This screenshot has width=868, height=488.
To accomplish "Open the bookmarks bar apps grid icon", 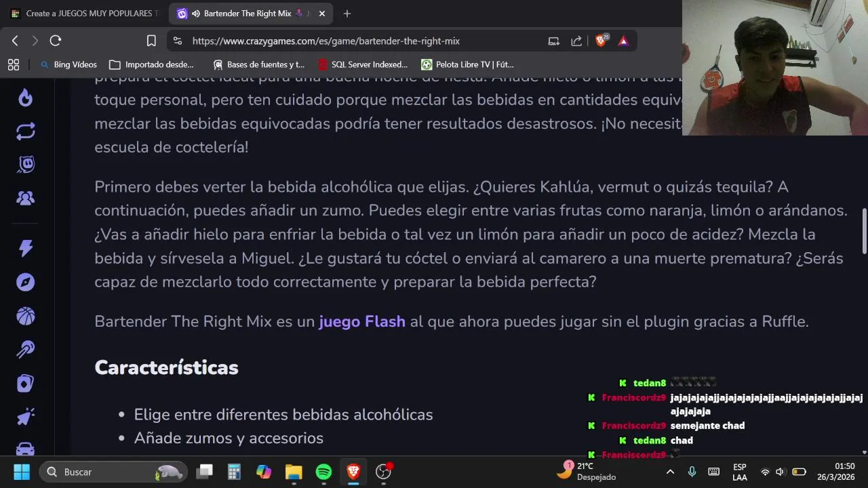I will click(13, 64).
